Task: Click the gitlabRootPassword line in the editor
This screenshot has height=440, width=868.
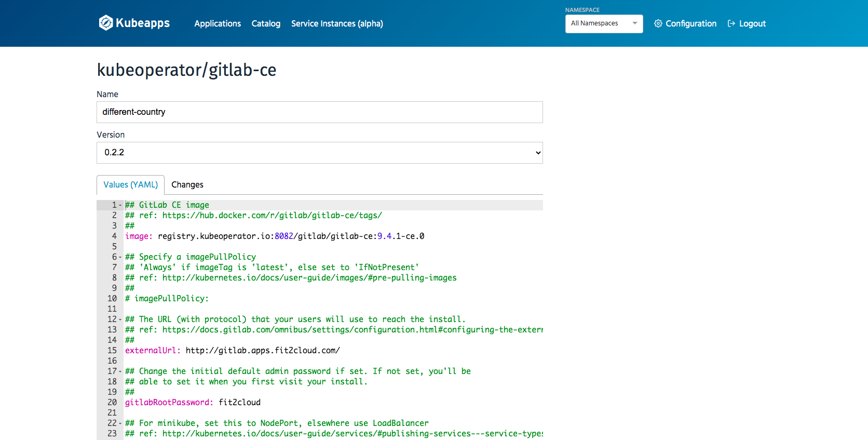Action: (x=193, y=403)
